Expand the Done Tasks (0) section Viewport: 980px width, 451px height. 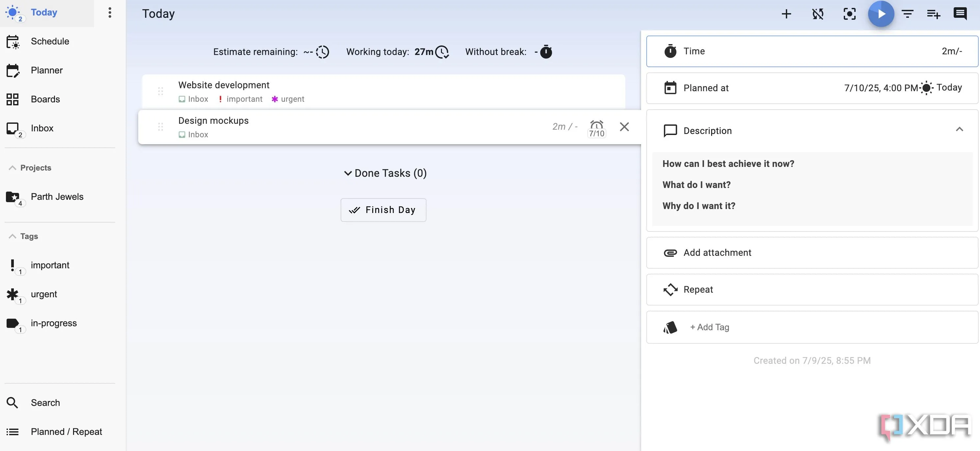click(385, 173)
